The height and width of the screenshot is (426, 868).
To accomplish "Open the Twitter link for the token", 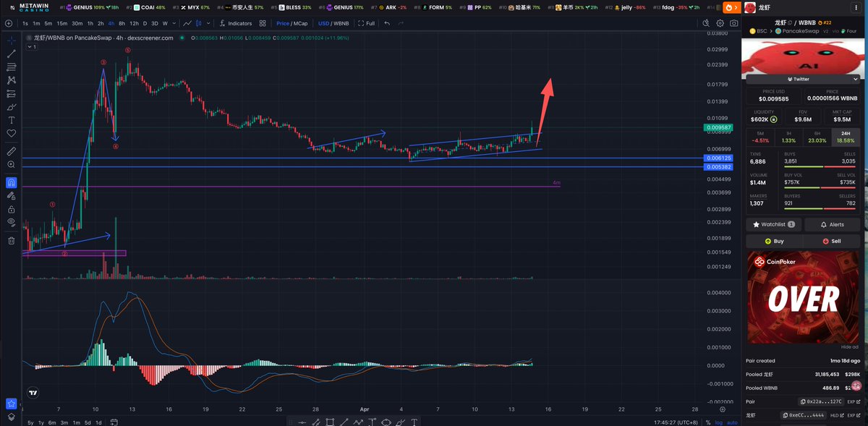I will [798, 79].
